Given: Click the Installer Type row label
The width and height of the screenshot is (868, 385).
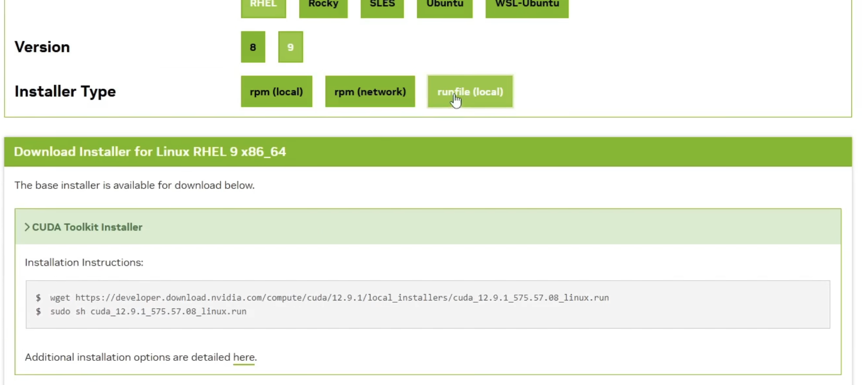Looking at the screenshot, I should pos(65,91).
